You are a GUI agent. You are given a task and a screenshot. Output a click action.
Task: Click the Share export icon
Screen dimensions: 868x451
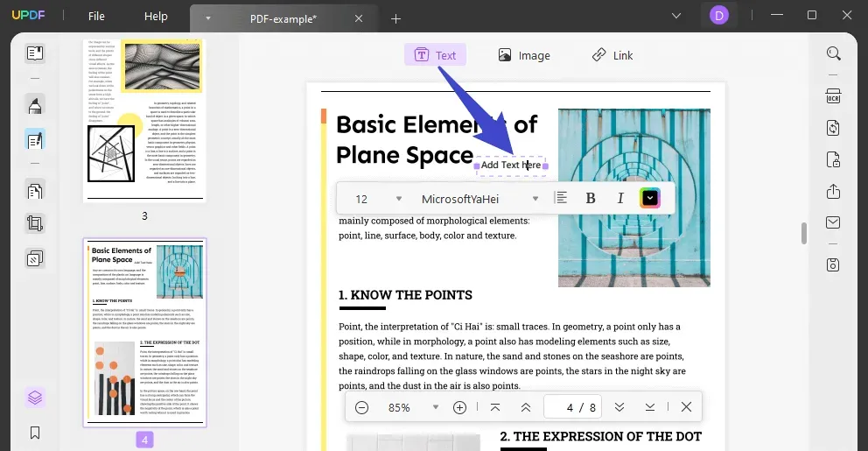tap(833, 192)
